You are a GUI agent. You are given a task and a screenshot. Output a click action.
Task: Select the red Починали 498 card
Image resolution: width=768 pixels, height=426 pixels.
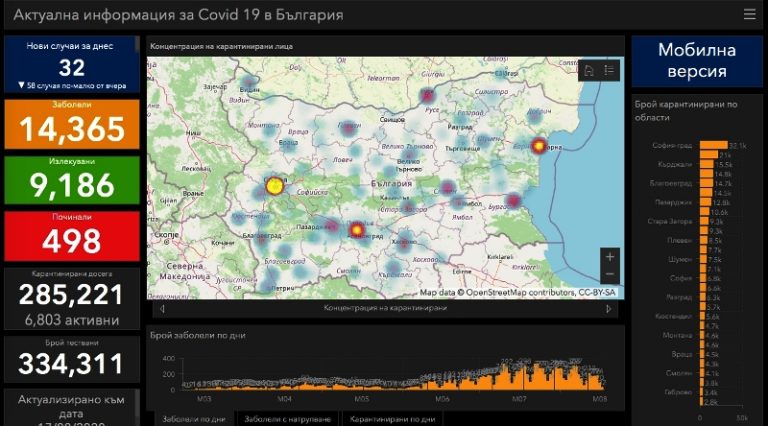pyautogui.click(x=72, y=236)
